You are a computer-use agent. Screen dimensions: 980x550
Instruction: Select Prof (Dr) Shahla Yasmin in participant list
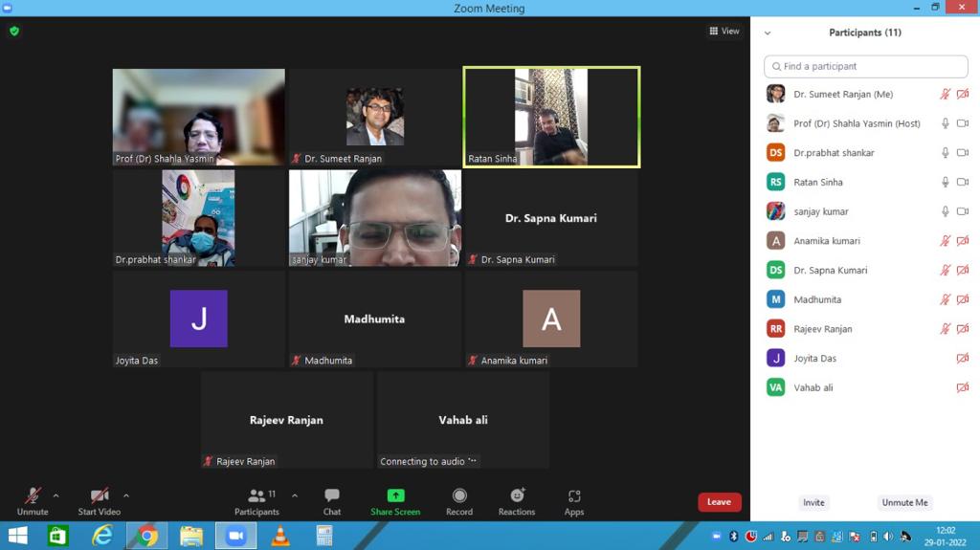(857, 123)
